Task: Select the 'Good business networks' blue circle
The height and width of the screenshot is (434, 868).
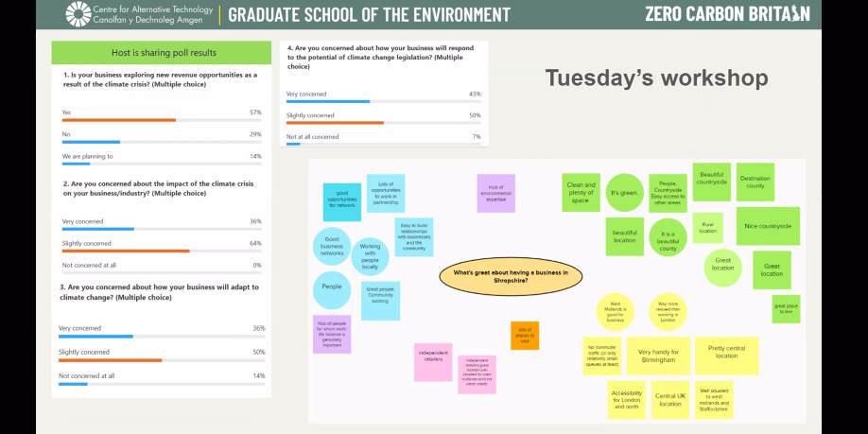Action: click(x=332, y=247)
